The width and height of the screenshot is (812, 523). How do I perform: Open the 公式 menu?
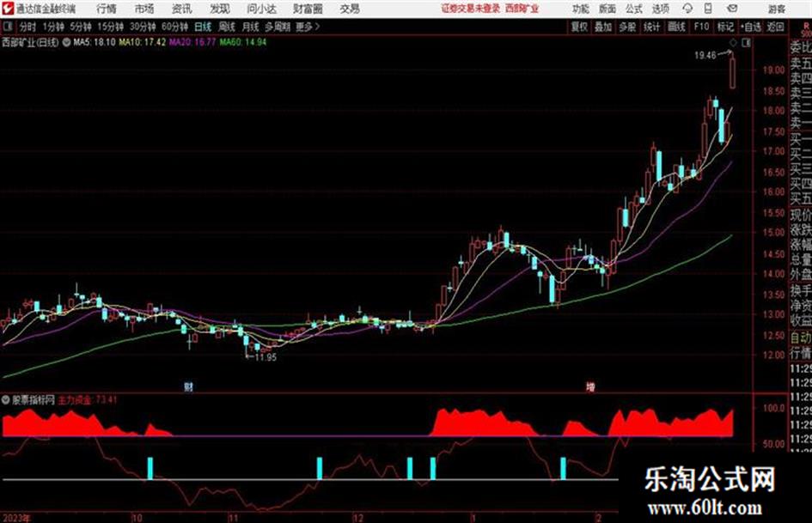click(x=633, y=9)
